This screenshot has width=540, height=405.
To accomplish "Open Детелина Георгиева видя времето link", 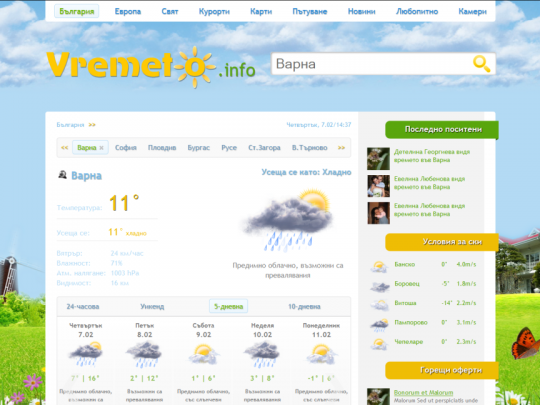I will click(x=432, y=156).
